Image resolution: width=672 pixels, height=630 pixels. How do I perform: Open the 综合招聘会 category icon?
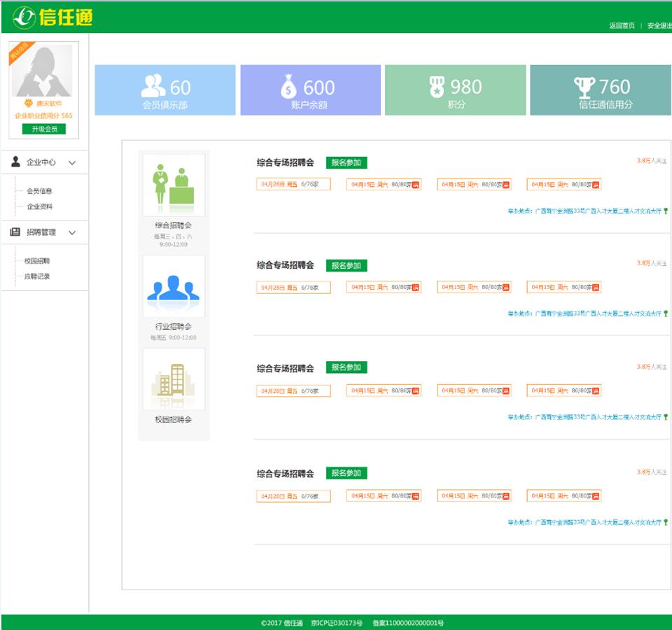coord(174,185)
